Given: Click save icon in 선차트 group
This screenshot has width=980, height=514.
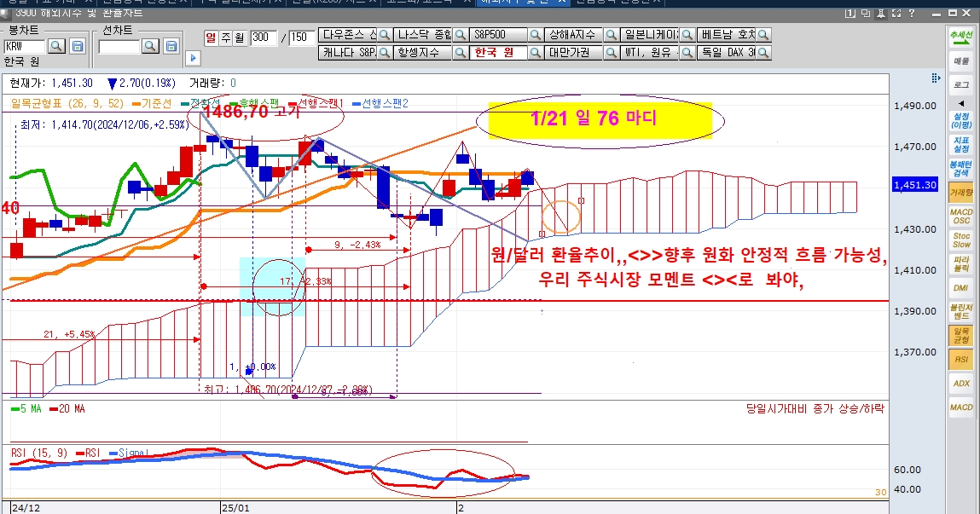Looking at the screenshot, I should click(171, 45).
